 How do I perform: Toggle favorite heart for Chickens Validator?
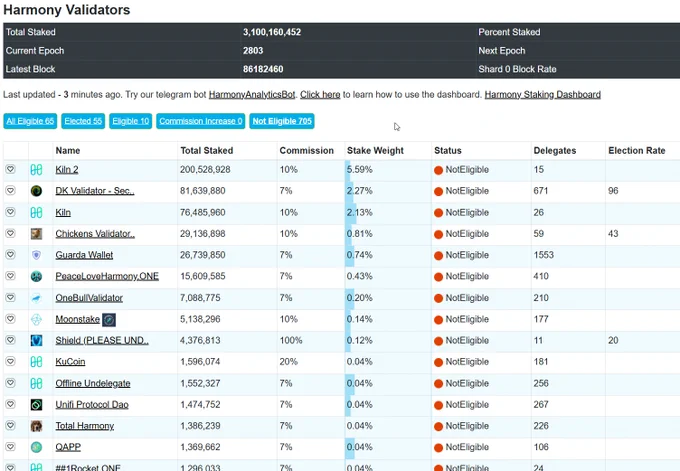[10, 233]
